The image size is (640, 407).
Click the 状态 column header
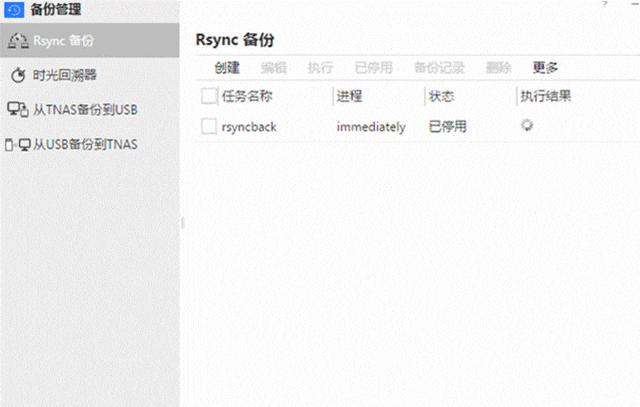[441, 96]
